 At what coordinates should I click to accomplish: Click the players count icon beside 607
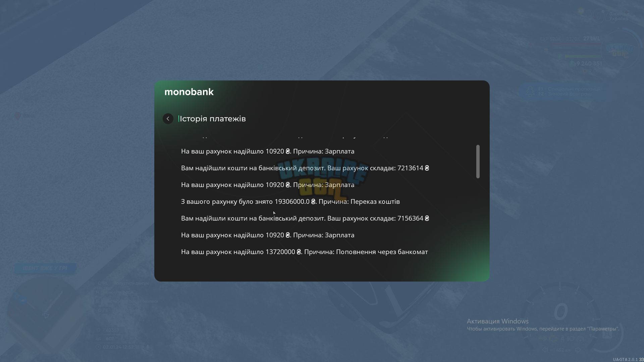tap(98, 339)
